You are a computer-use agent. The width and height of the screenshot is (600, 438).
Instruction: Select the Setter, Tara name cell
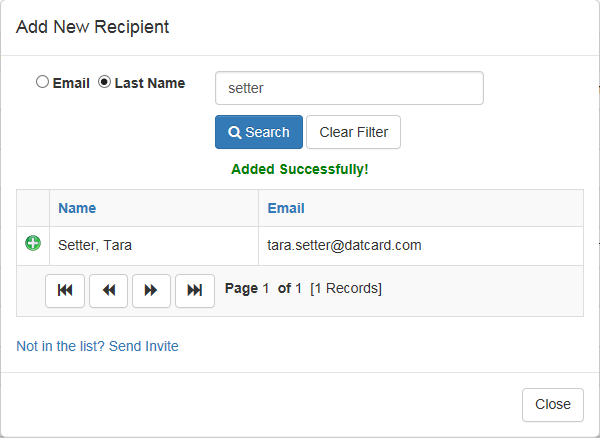(154, 246)
